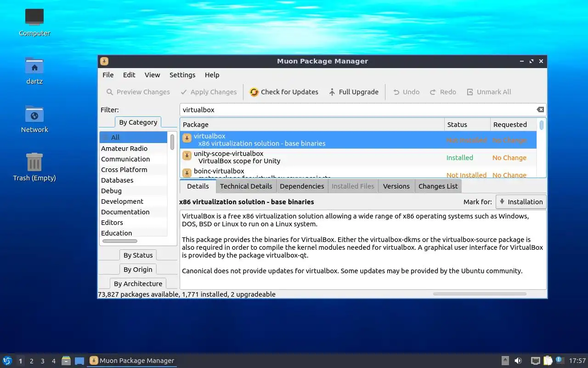This screenshot has height=368, width=588.
Task: Click the virtualbox package row icon
Action: coord(187,138)
